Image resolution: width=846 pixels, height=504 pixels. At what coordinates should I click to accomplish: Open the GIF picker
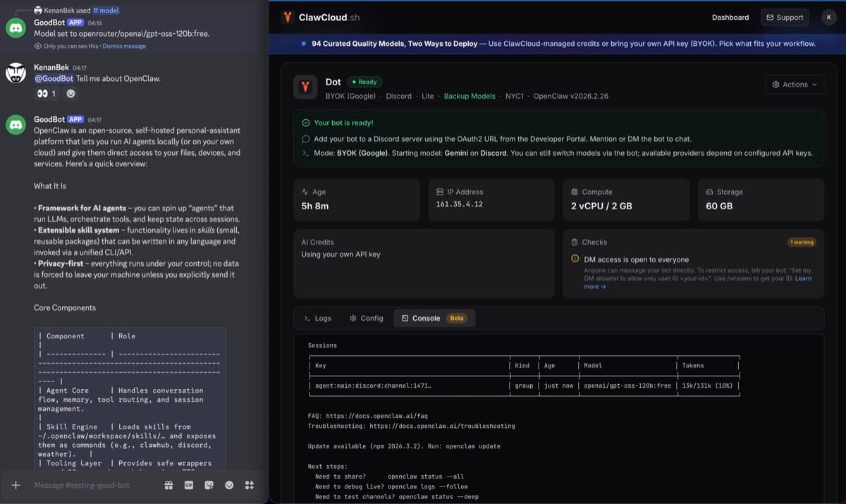pyautogui.click(x=189, y=485)
